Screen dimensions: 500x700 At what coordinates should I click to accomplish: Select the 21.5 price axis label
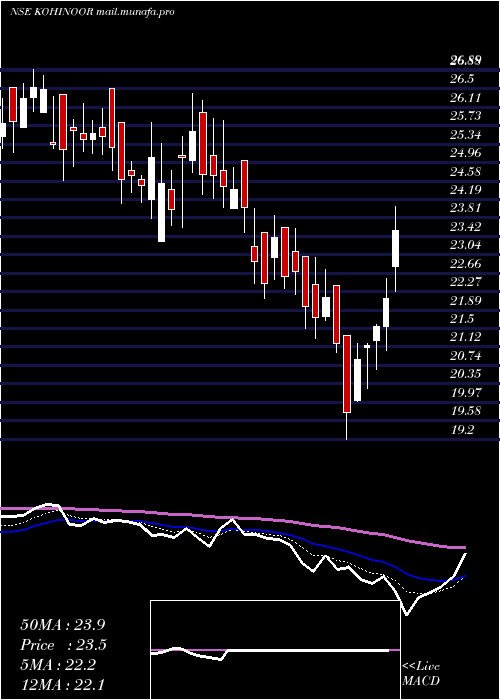point(462,319)
